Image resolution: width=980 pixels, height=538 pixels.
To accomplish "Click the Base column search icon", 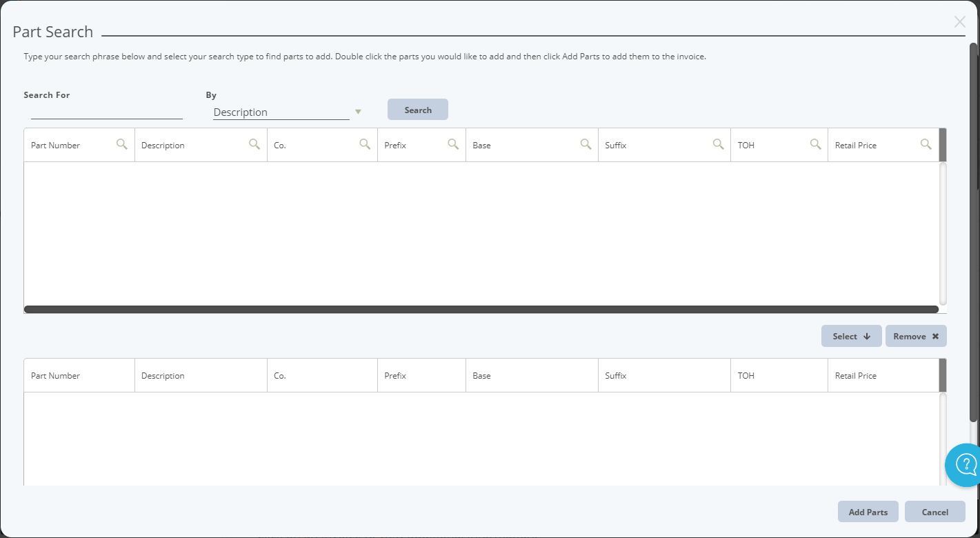I will coord(586,144).
